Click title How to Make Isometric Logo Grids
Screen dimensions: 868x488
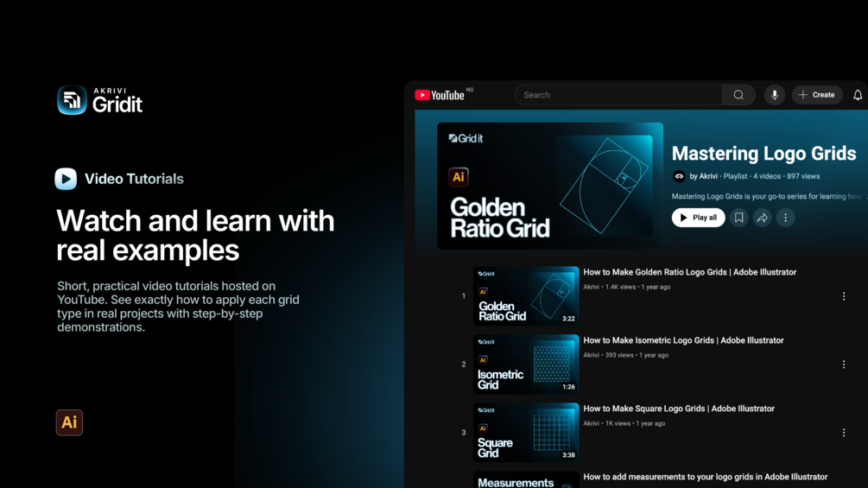pos(684,340)
